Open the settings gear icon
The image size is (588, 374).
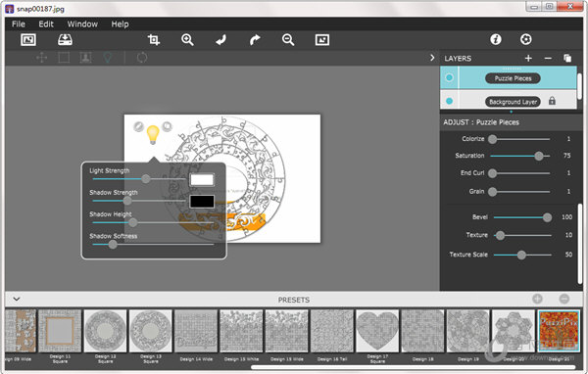coord(525,39)
